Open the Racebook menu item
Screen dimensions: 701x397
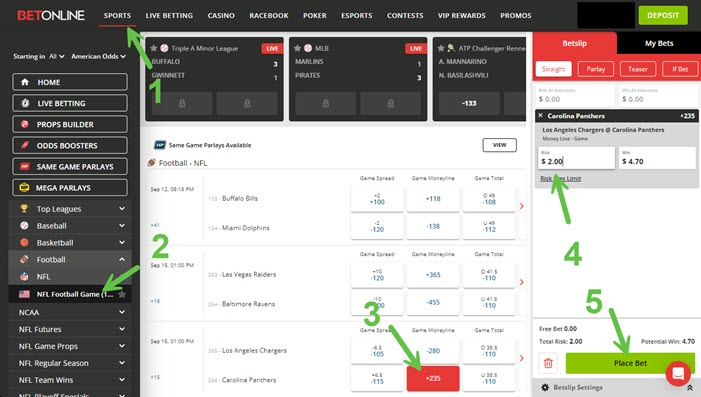coord(269,15)
